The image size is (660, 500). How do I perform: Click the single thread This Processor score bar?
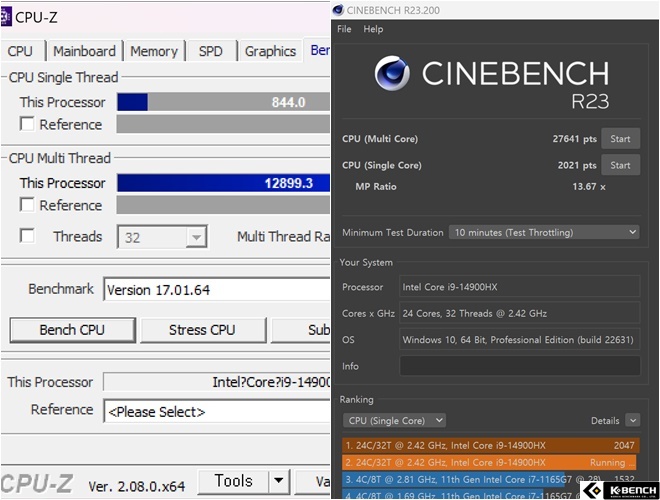tap(223, 102)
